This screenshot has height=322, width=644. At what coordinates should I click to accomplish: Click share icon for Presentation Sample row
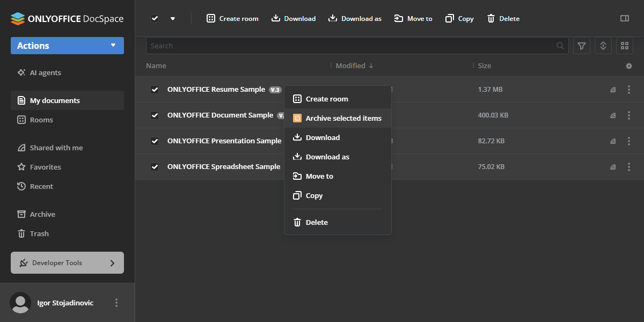[613, 141]
